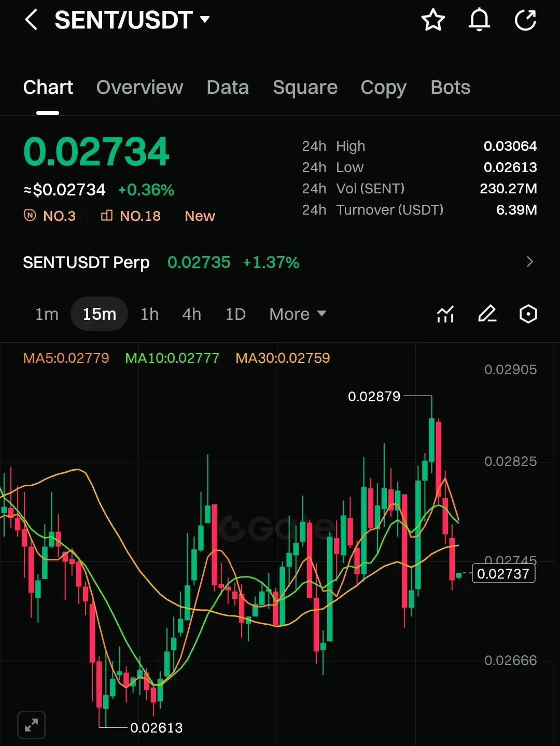The width and height of the screenshot is (560, 746).
Task: Expand chart to fullscreen
Action: [x=31, y=724]
